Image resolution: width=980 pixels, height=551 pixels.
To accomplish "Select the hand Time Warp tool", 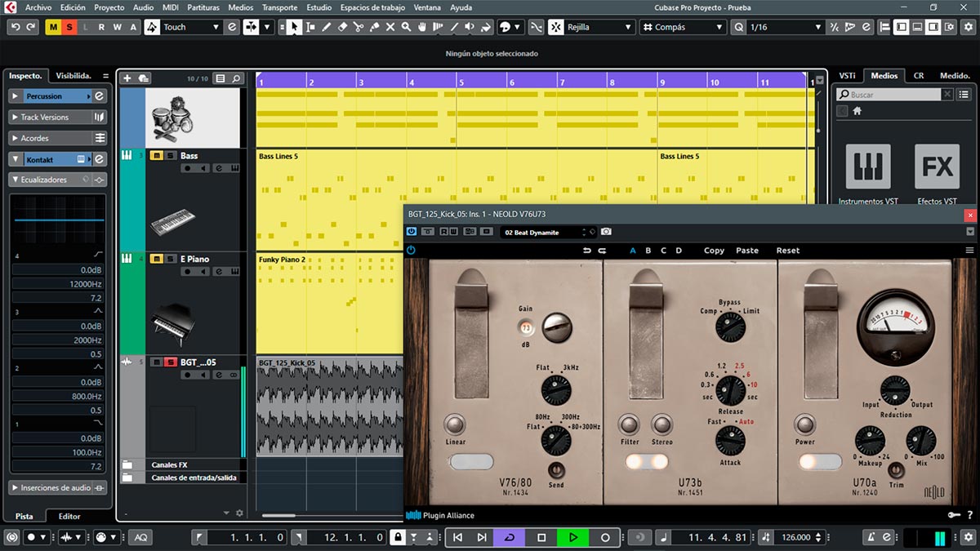I will (x=422, y=27).
